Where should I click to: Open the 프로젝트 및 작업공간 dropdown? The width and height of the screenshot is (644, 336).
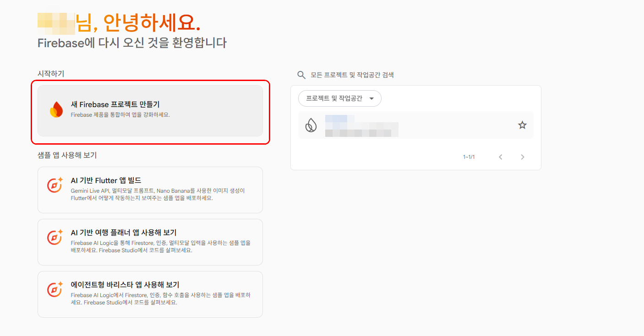click(x=340, y=98)
